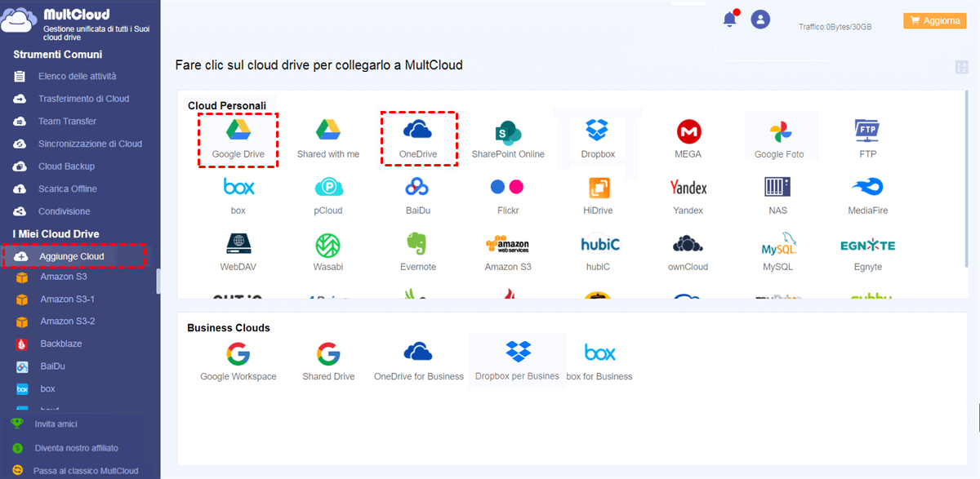Select box under Cloud Personali

click(238, 197)
